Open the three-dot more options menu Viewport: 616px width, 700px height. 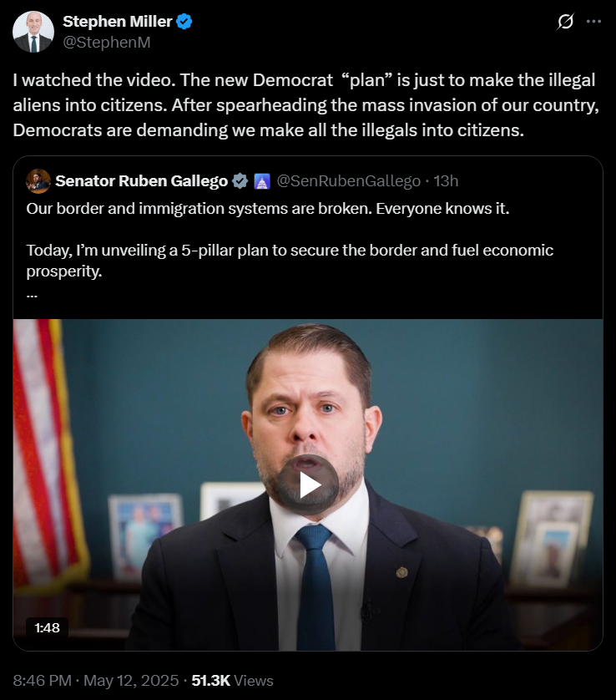coord(593,21)
